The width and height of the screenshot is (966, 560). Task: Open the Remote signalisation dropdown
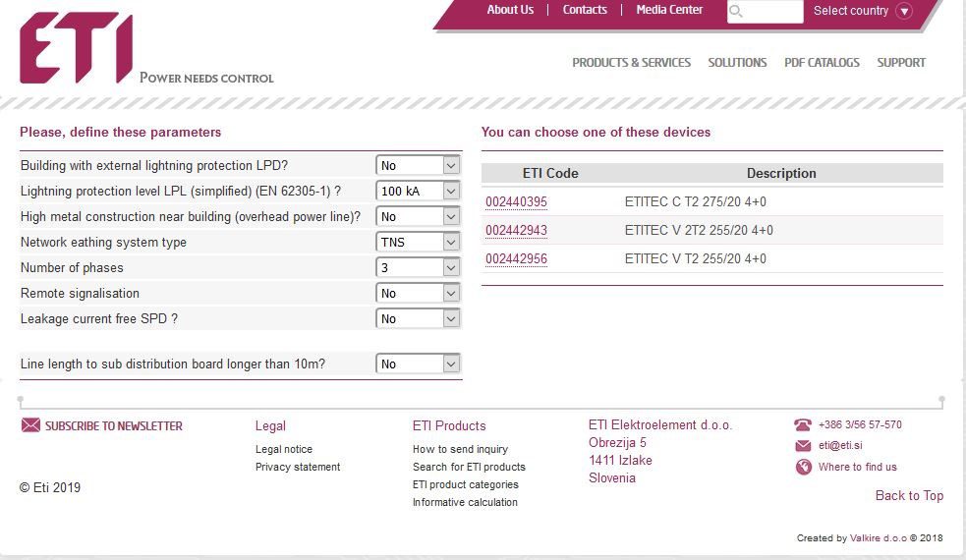click(418, 294)
